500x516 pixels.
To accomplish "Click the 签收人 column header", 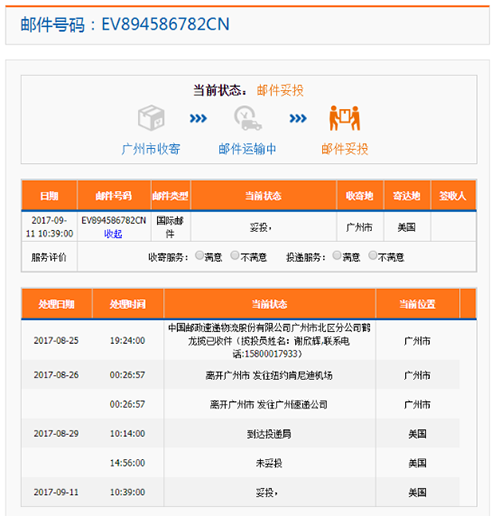I will [453, 196].
